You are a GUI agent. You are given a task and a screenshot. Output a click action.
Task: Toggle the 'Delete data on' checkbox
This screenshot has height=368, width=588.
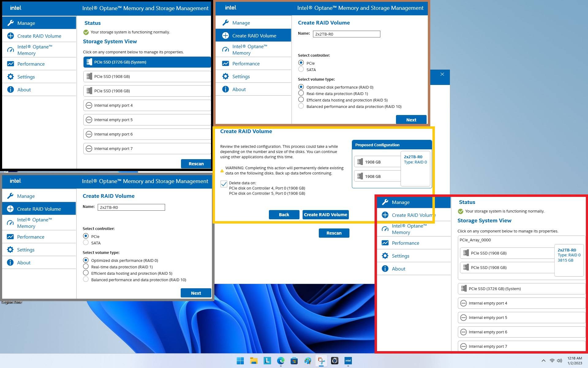[224, 184]
